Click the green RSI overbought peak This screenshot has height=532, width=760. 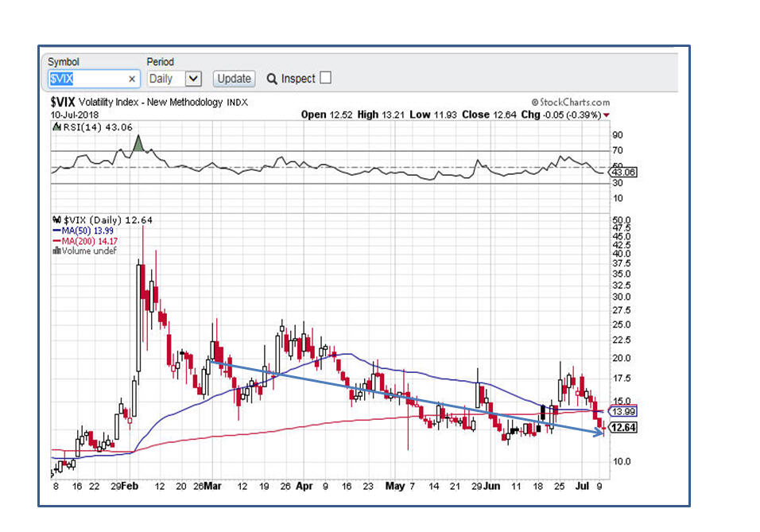(138, 144)
